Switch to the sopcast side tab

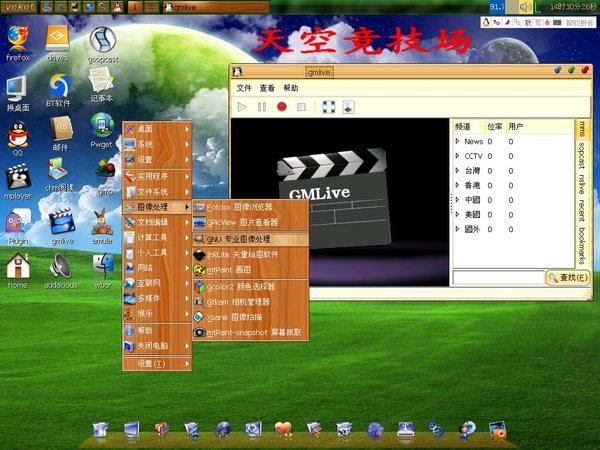pos(582,160)
